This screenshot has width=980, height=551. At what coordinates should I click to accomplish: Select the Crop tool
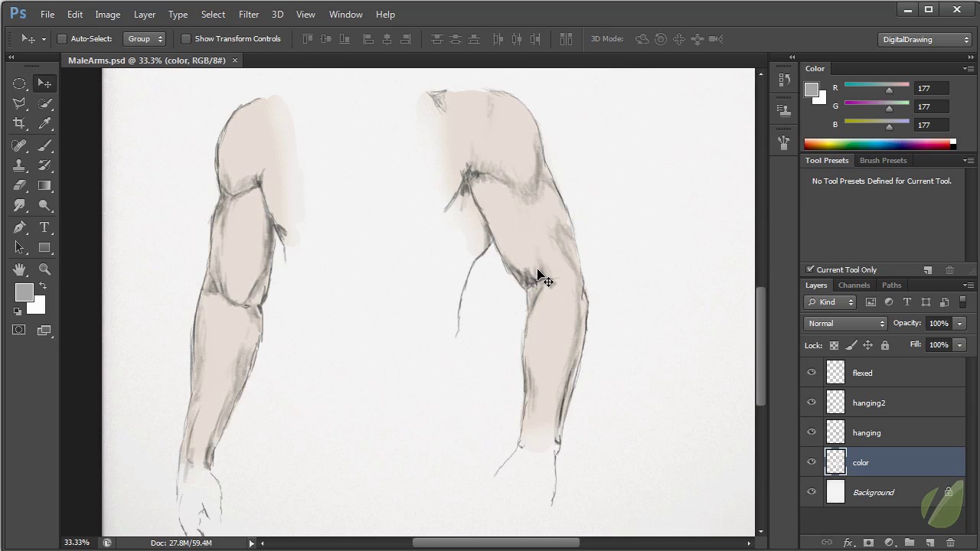coord(19,123)
